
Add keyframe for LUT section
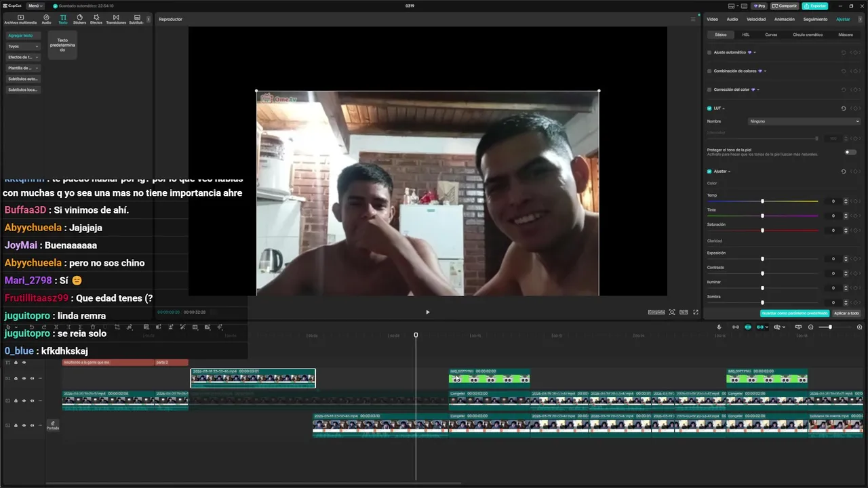[856, 108]
